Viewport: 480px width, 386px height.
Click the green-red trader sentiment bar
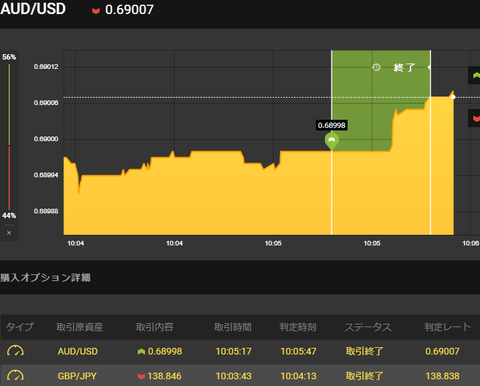[9, 137]
